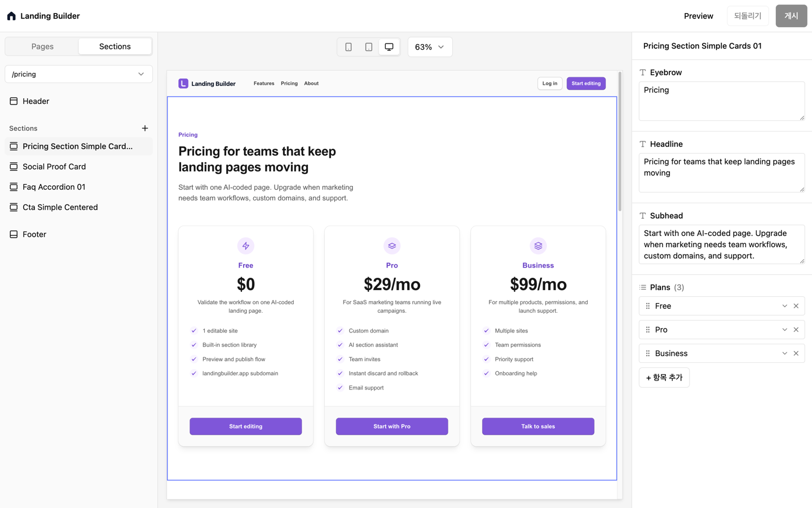Click into the Eyebrow text field
Viewport: 812px width, 508px height.
point(722,101)
